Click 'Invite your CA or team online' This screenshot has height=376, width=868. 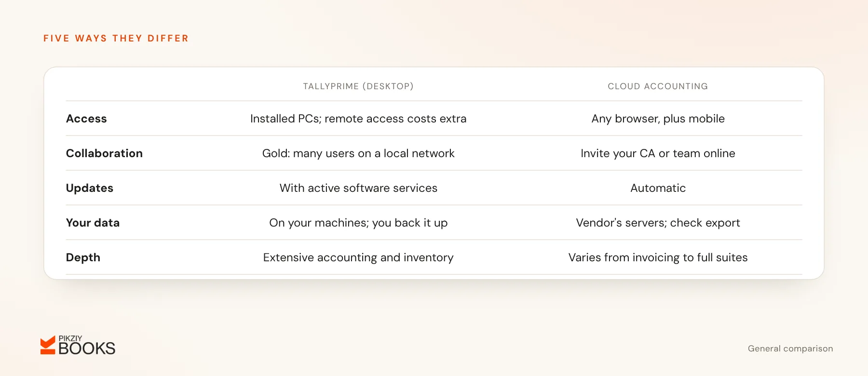coord(658,153)
